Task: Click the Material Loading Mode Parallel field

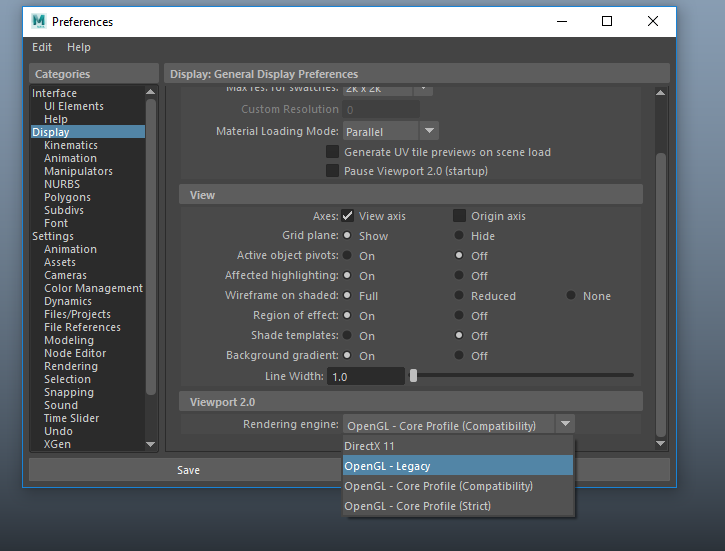Action: pyautogui.click(x=381, y=131)
